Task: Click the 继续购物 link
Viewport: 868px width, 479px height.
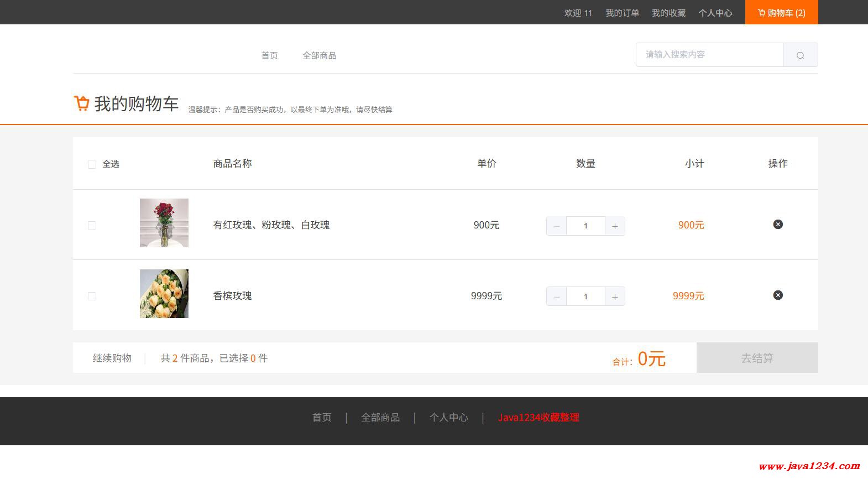Action: click(112, 358)
